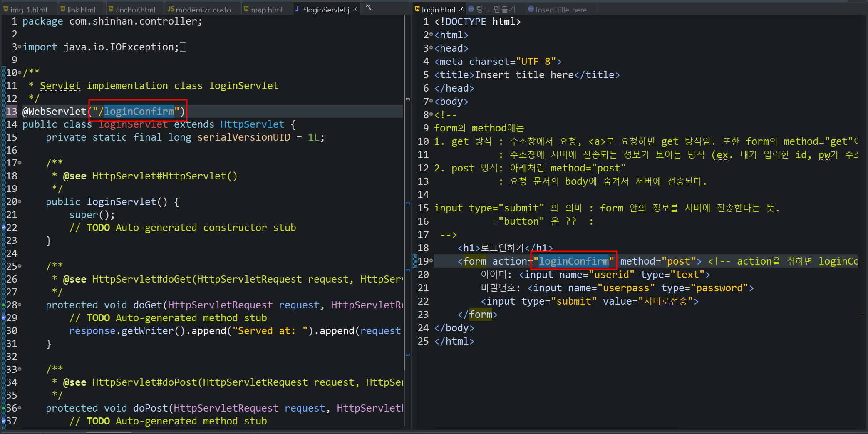Open the link.html editor tab
Viewport: 868px width, 434px height.
[78, 10]
